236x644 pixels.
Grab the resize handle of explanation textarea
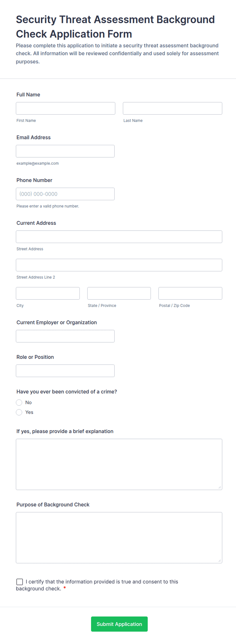[x=220, y=487]
